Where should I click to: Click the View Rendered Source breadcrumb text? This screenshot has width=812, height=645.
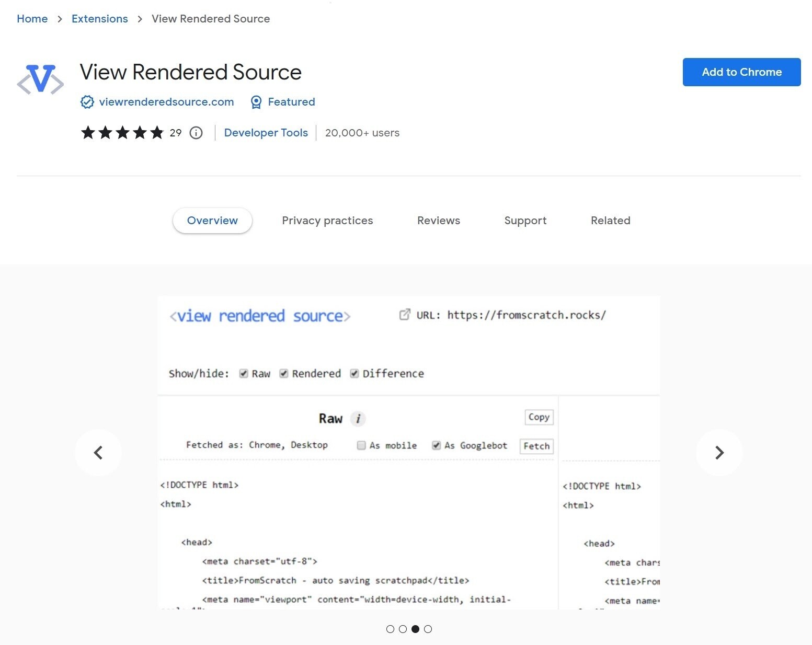pos(211,19)
